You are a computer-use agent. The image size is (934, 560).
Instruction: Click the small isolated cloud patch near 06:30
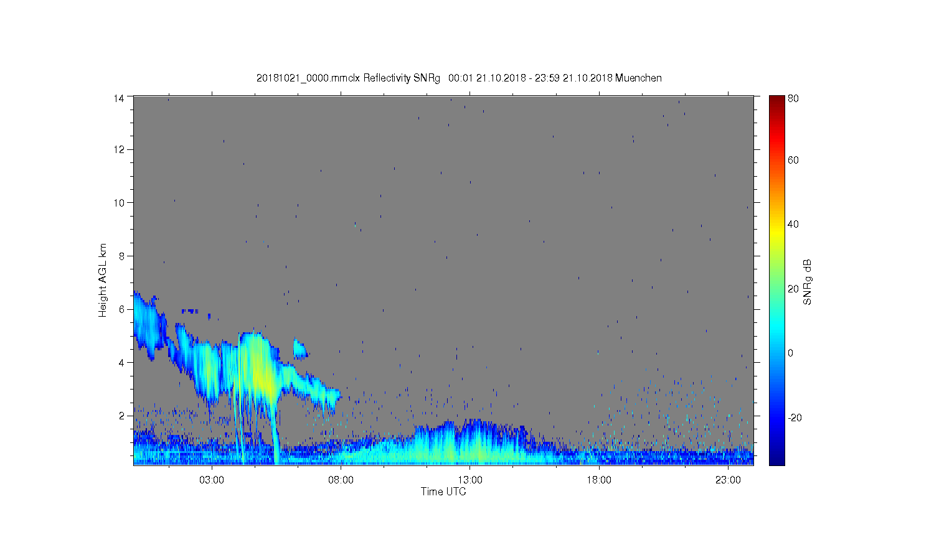(300, 349)
